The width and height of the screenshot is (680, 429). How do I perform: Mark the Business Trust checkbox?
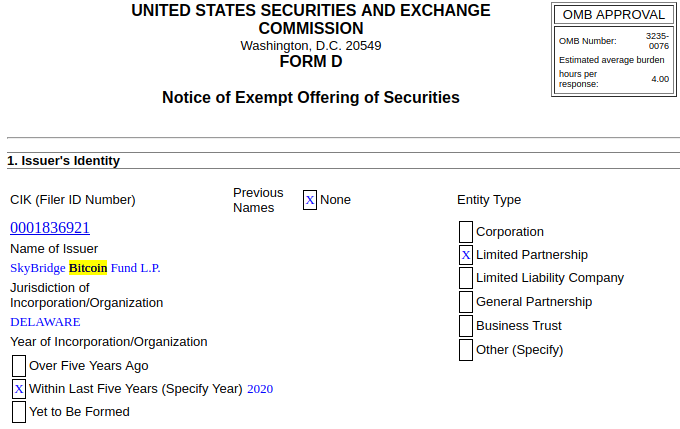(466, 326)
